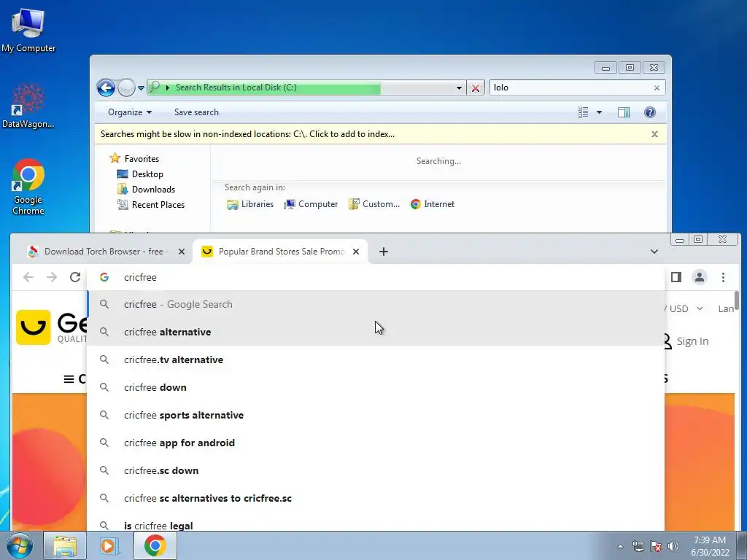Choose the cricfree sports alternative suggestion
Viewport: 747px width, 560px height.
[x=376, y=415]
